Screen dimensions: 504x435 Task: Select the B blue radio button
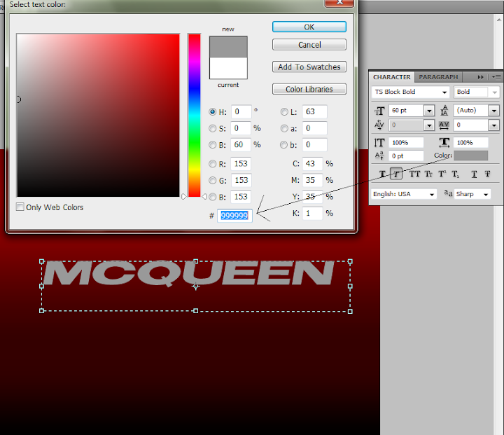(212, 197)
